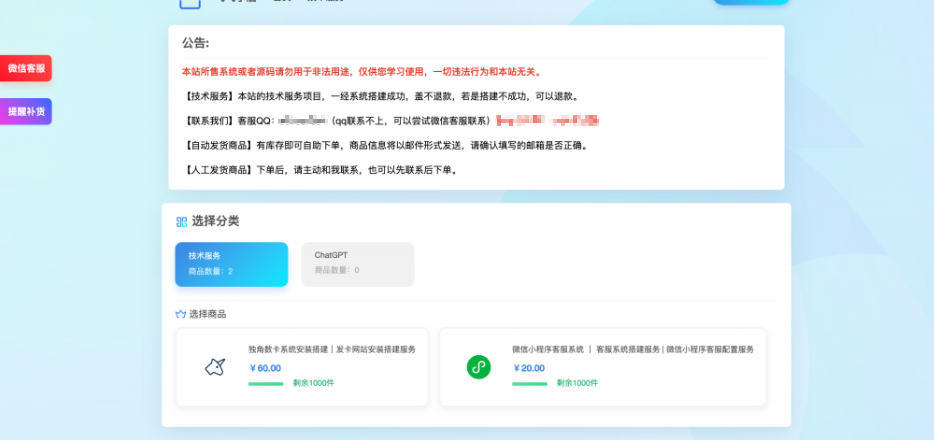Click the green WeChat mini-program icon
Viewport: 934px width, 440px height.
pyautogui.click(x=478, y=367)
